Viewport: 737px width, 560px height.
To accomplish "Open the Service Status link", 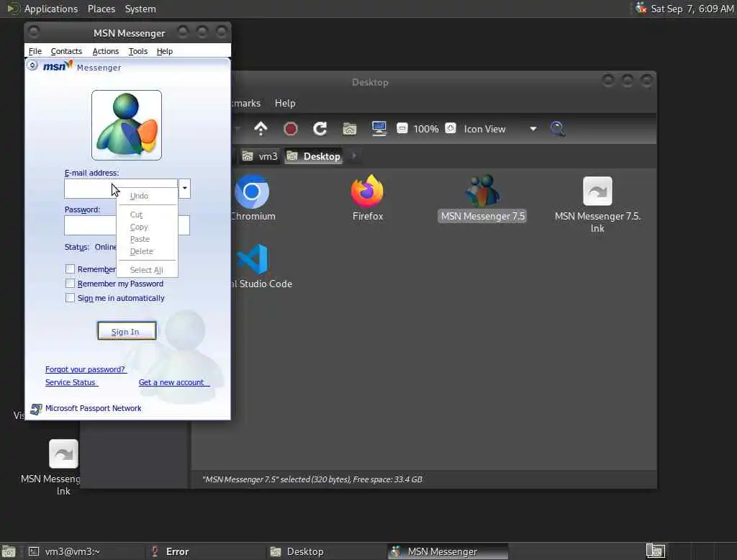I will click(x=71, y=382).
